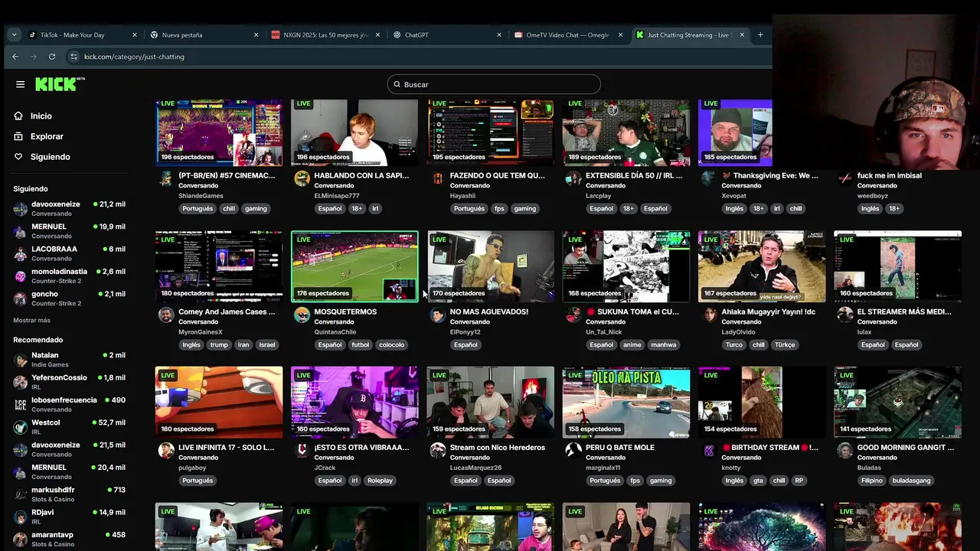This screenshot has width=980, height=551.
Task: Select buladasgang tag
Action: (912, 481)
